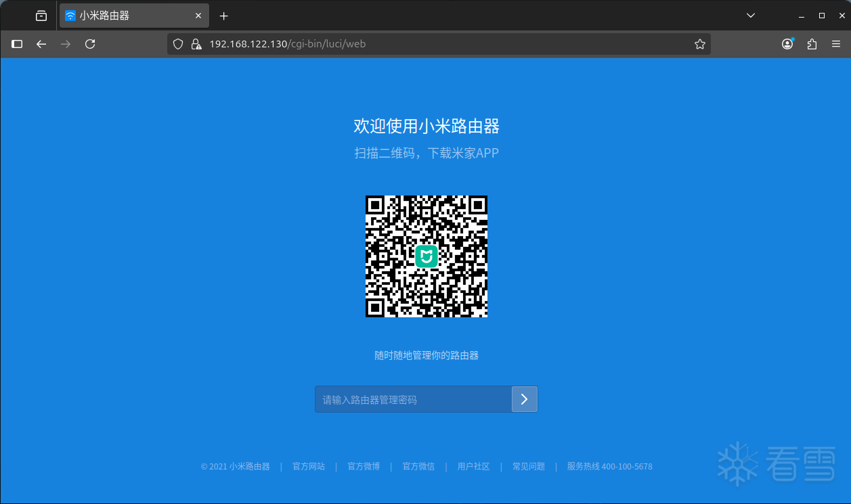Screen dimensions: 851x504
Task: Click the Mijia app QR code
Action: point(427,256)
